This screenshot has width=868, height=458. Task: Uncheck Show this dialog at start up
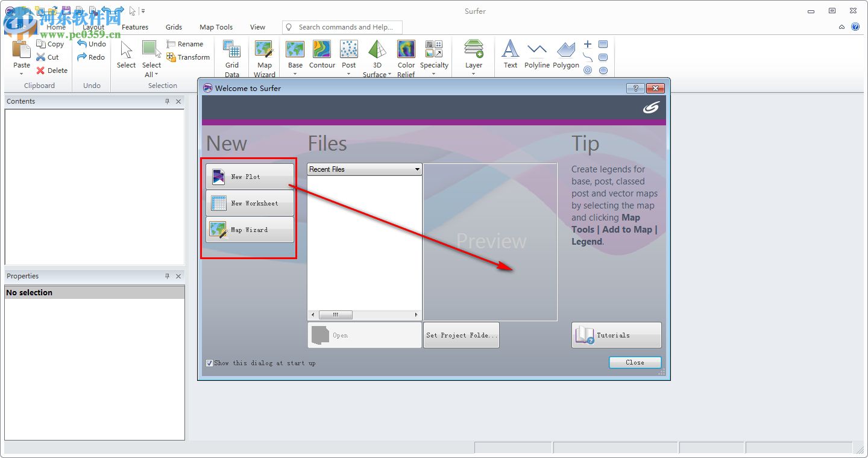pos(209,363)
